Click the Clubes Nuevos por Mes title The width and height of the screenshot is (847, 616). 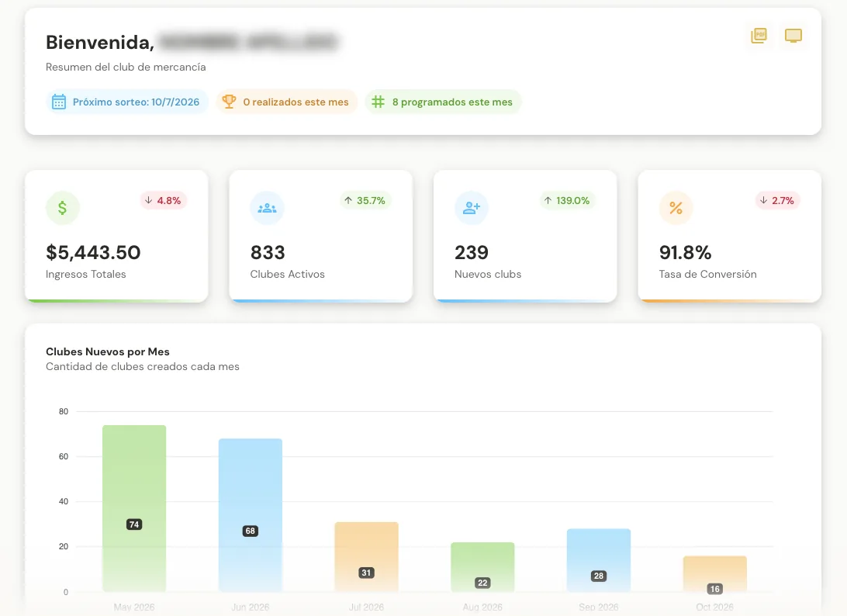click(x=108, y=351)
